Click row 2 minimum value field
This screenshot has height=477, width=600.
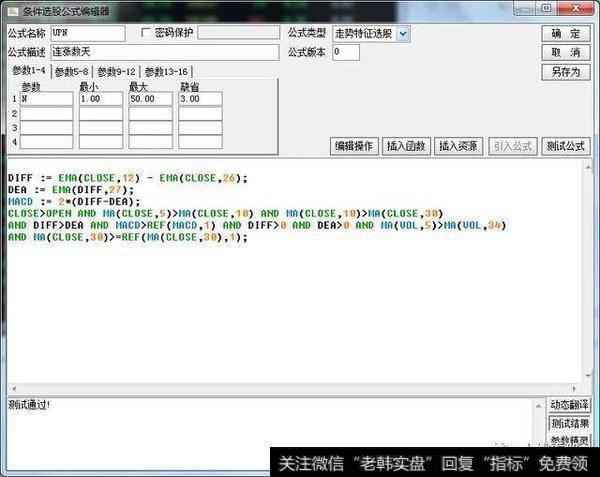tap(101, 114)
